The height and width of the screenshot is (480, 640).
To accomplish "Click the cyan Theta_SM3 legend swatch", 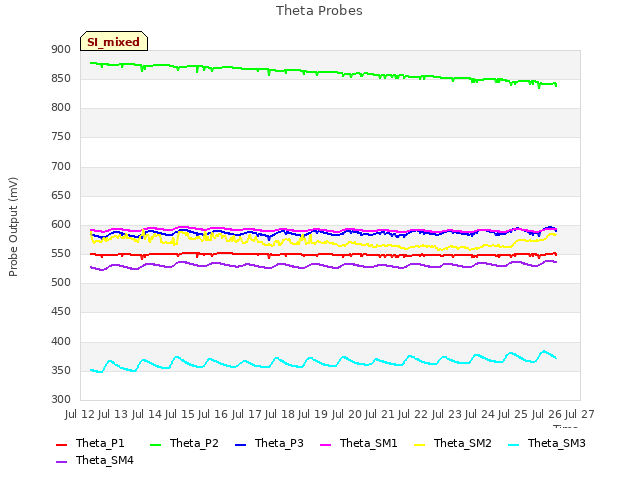I will click(x=513, y=444).
